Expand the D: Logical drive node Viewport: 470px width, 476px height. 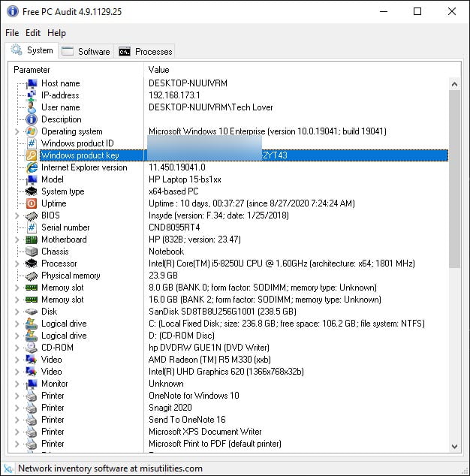click(17, 336)
